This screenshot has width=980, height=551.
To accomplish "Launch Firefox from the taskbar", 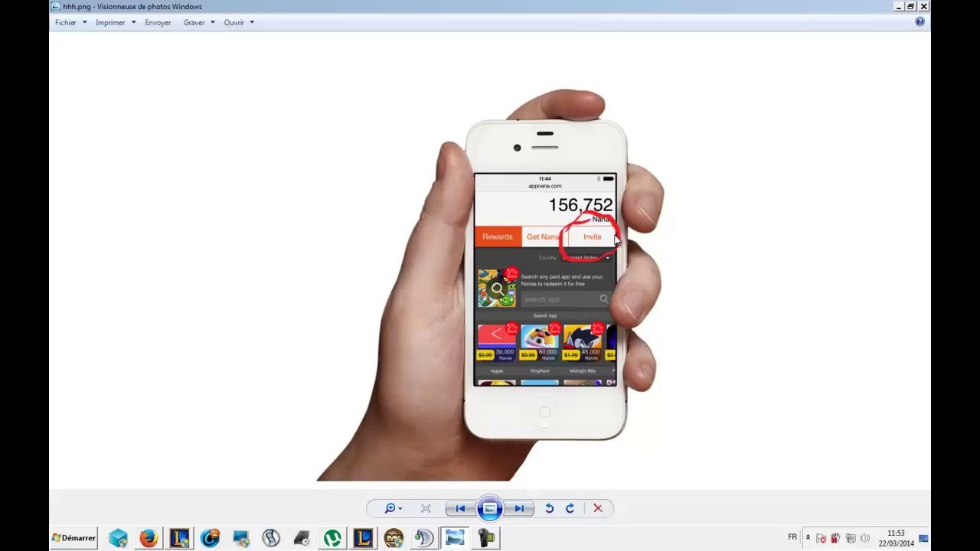I will pyautogui.click(x=149, y=538).
